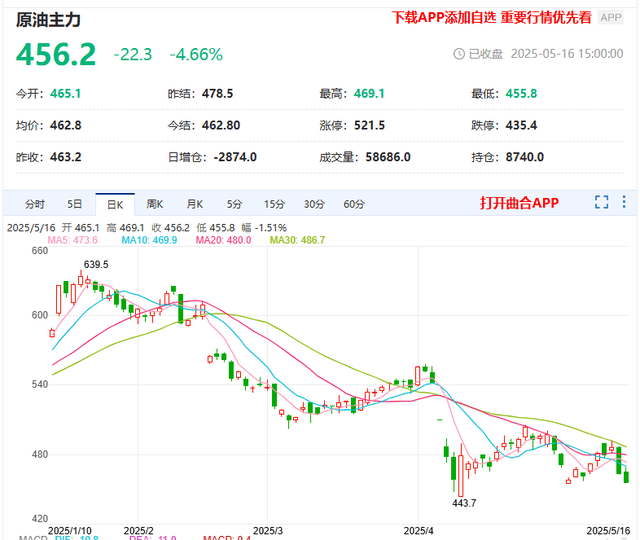Show the 5分 minute chart
640x540 pixels.
pyautogui.click(x=234, y=204)
